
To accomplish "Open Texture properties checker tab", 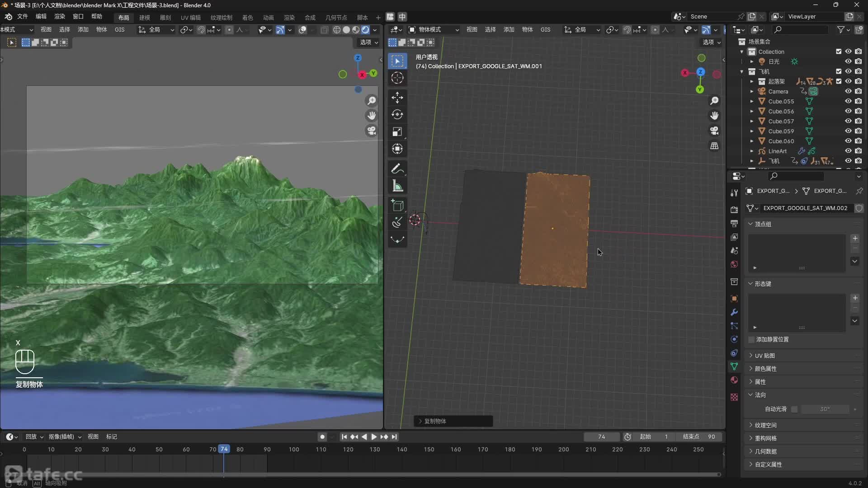I will click(x=734, y=397).
